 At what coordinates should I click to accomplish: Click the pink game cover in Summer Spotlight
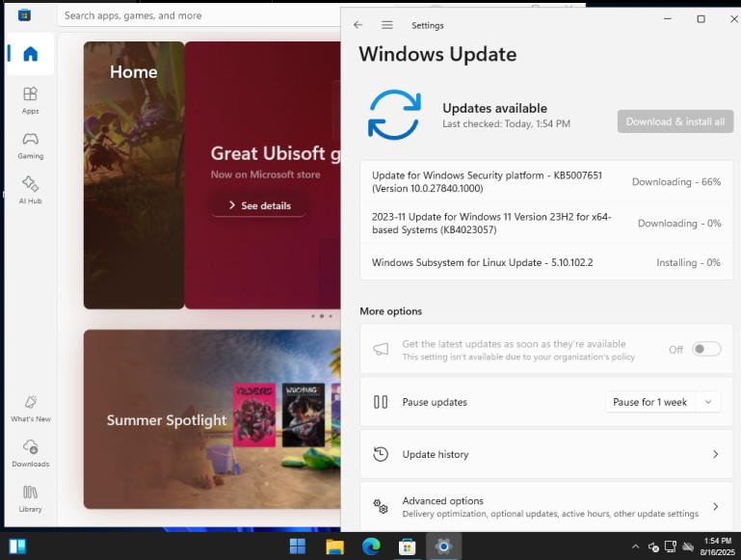(x=254, y=415)
